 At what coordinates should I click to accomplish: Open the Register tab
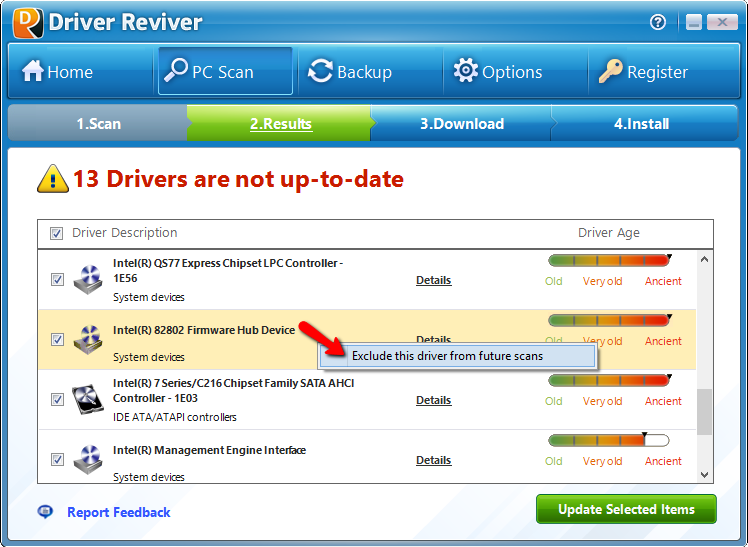pyautogui.click(x=663, y=72)
